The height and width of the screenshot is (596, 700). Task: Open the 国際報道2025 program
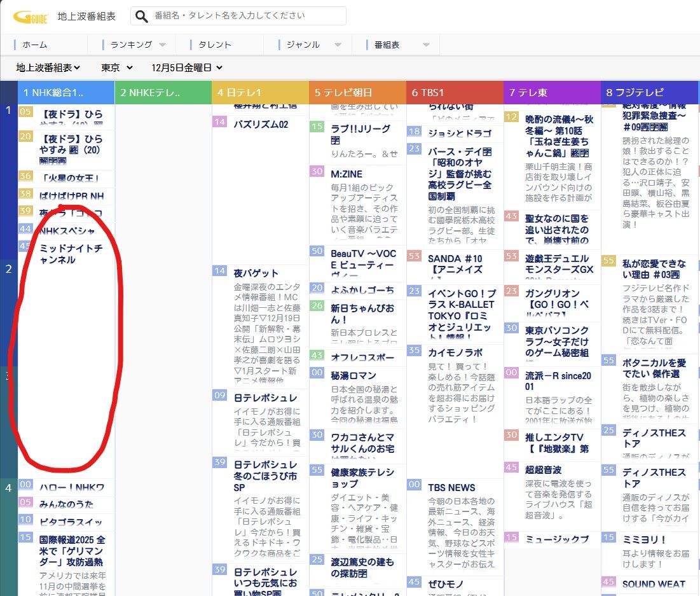pos(72,551)
